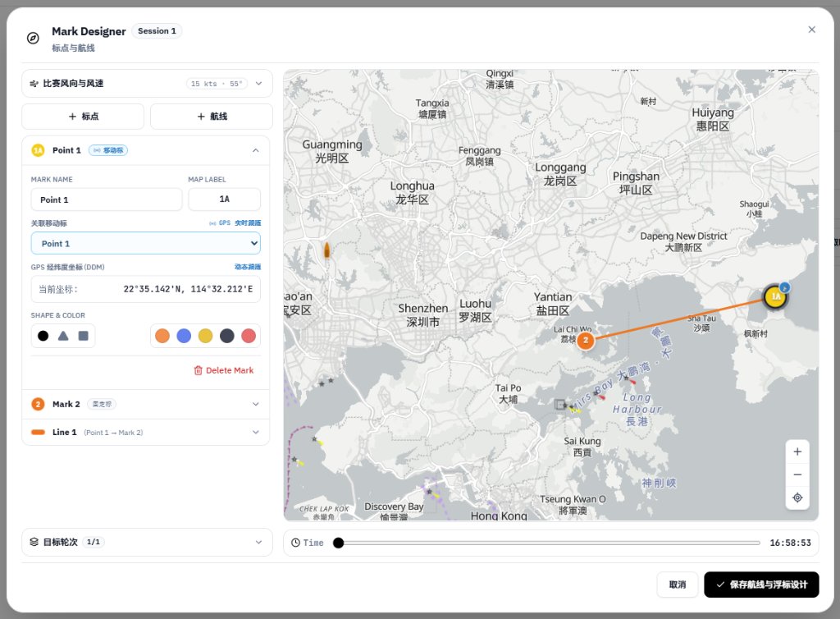Zoom out the map with minus button
The height and width of the screenshot is (619, 840).
797,475
